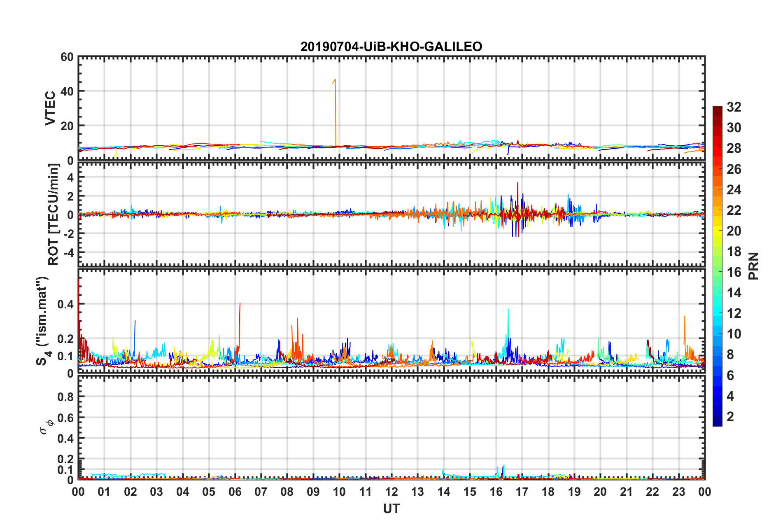Screen dimensions: 783x532
Task: Click colorbar tick label 22
Action: click(x=734, y=210)
